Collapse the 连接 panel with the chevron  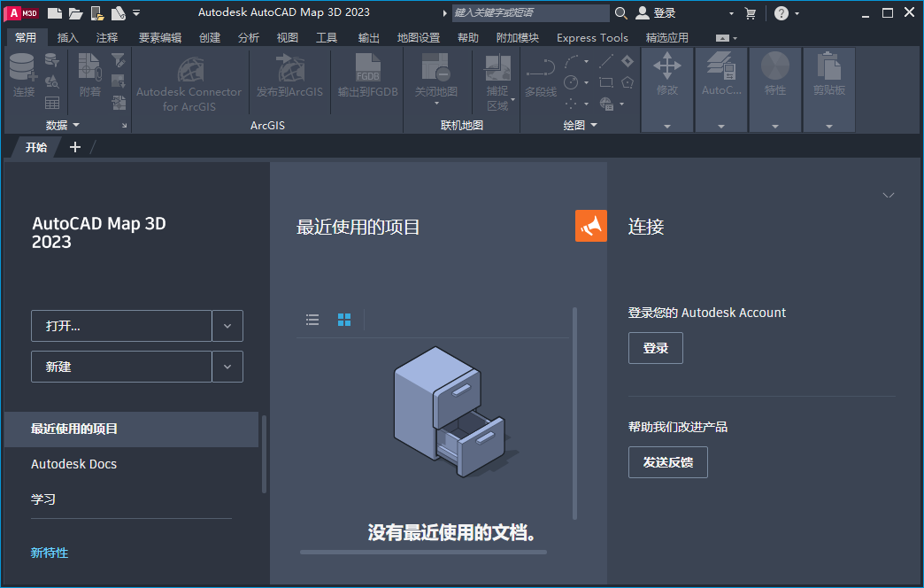888,195
